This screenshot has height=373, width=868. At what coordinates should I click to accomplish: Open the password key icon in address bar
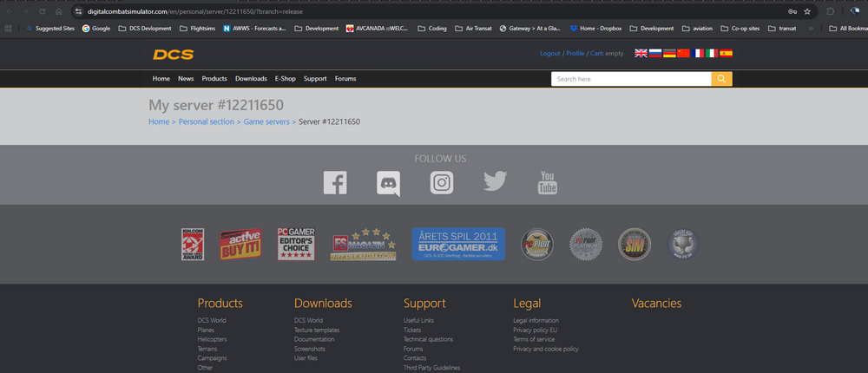792,11
